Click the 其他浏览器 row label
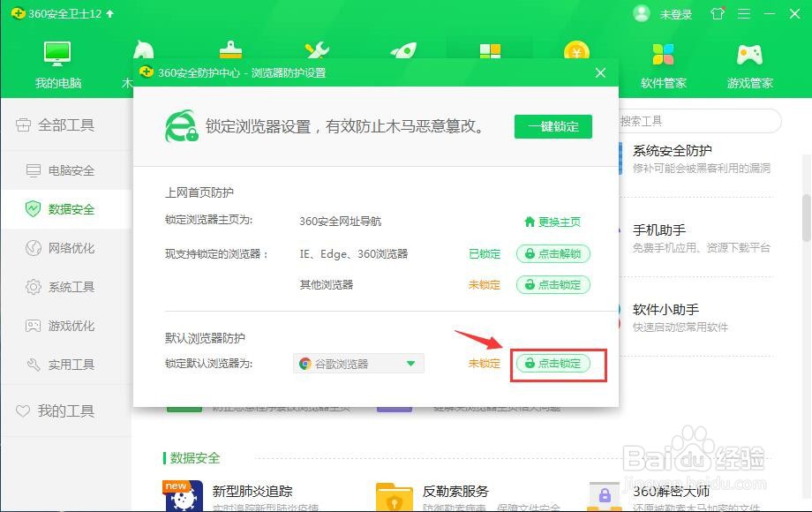 pyautogui.click(x=327, y=285)
